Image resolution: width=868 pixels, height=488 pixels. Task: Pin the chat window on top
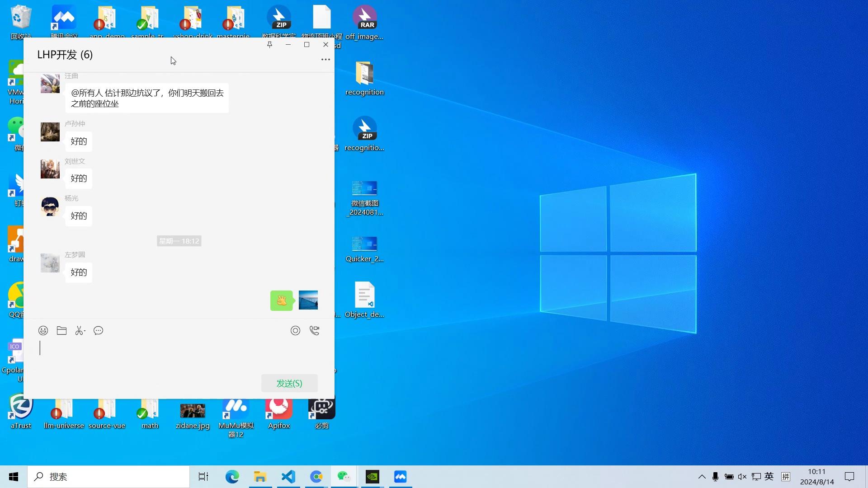tap(269, 44)
